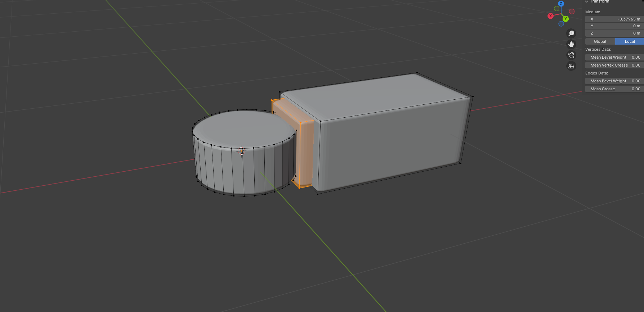
Task: Click the Median Y value field
Action: [614, 26]
